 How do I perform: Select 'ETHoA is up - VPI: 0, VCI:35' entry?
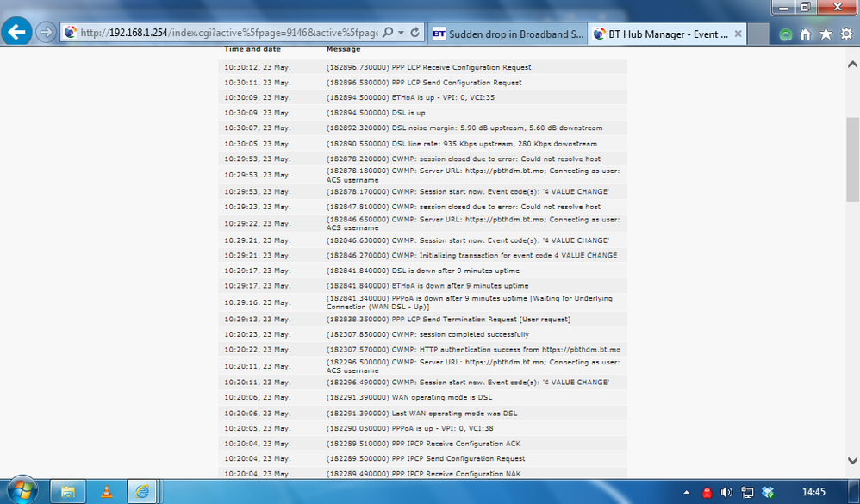[422, 97]
